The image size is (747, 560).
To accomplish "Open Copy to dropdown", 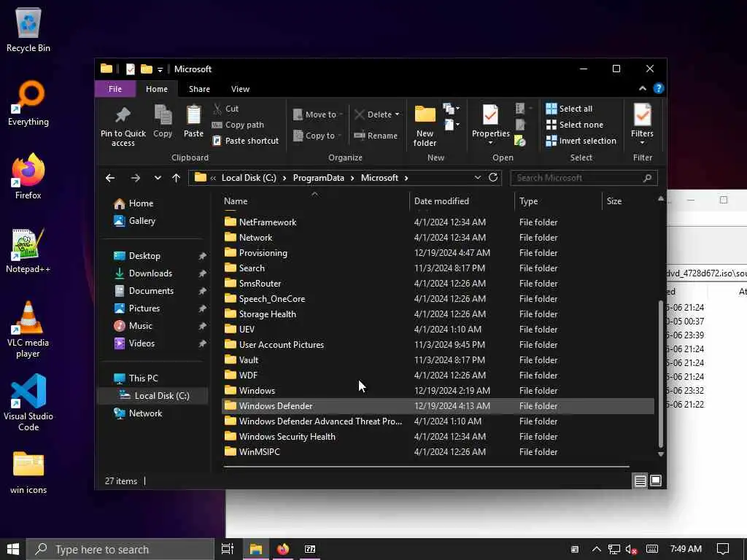I will tap(317, 136).
